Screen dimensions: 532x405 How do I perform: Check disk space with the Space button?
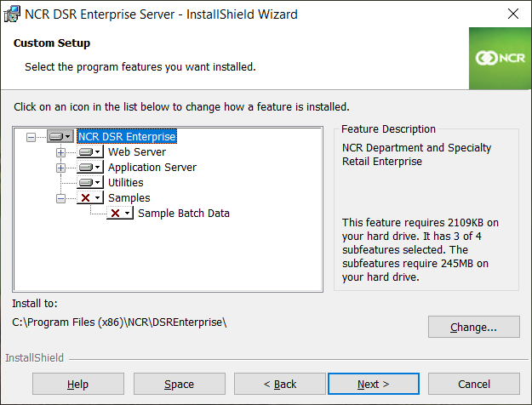[179, 384]
